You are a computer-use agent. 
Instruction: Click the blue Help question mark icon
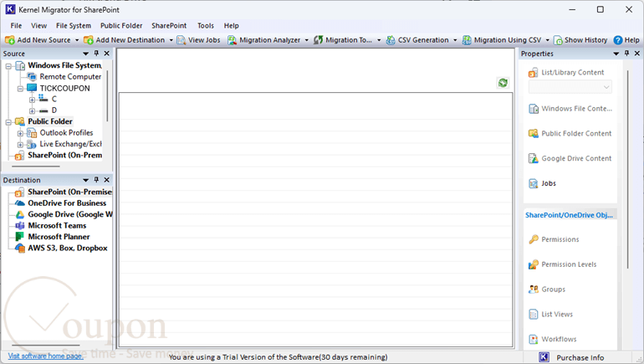618,40
